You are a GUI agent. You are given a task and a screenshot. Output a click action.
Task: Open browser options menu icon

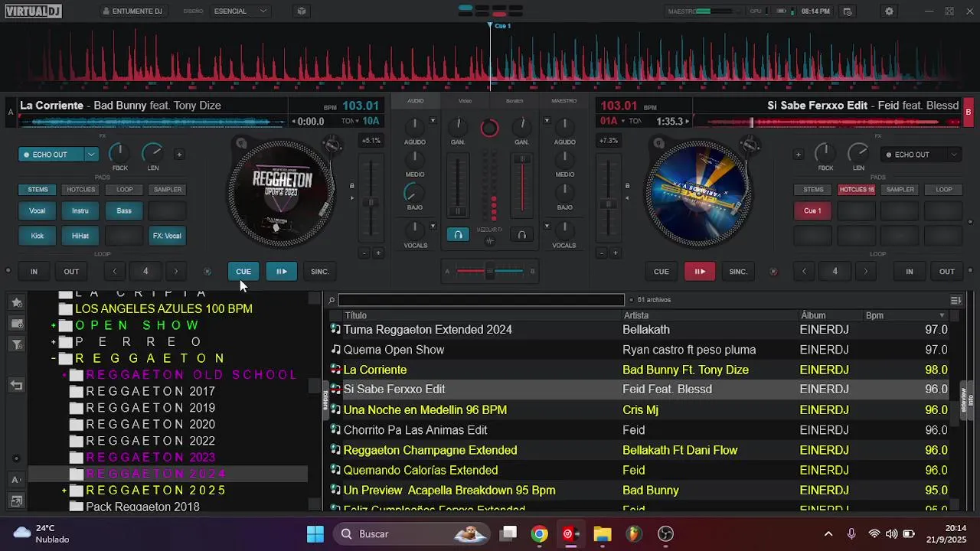(955, 300)
